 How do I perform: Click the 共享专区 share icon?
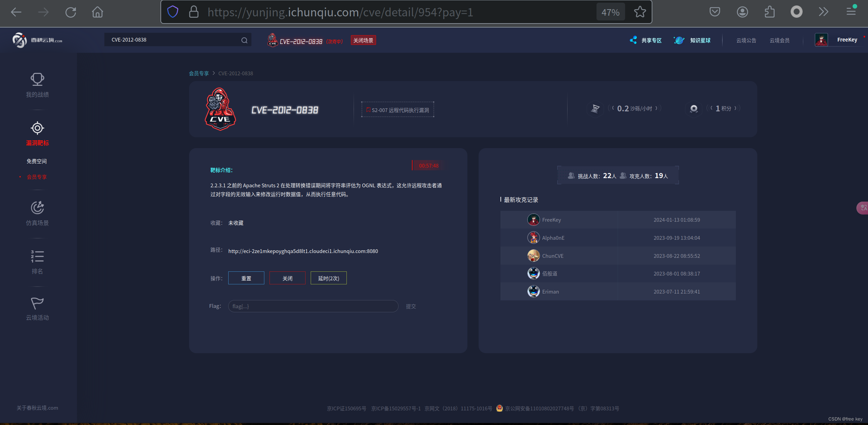pyautogui.click(x=633, y=40)
